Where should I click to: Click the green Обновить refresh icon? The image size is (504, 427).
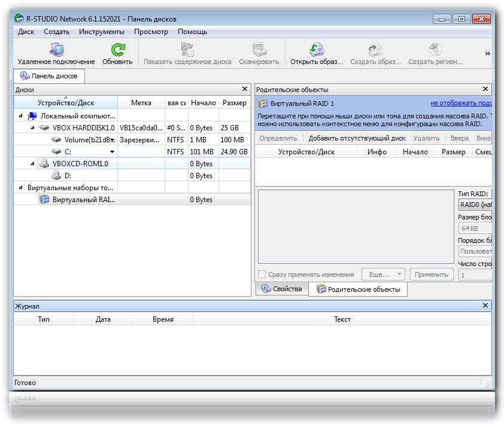(x=117, y=50)
